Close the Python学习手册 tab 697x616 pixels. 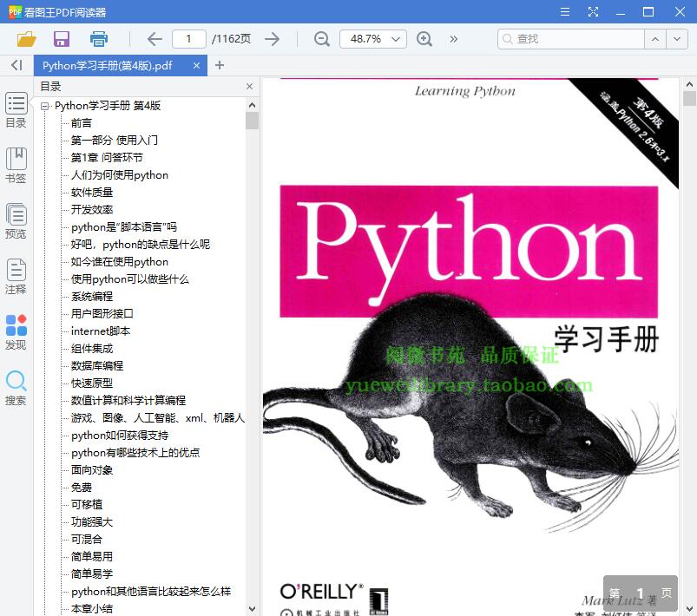click(x=196, y=66)
